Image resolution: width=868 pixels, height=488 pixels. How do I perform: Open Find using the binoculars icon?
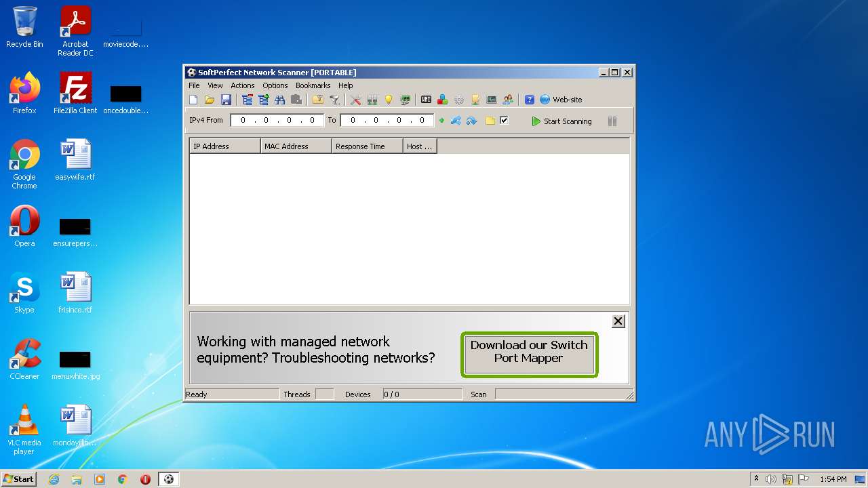pyautogui.click(x=279, y=100)
